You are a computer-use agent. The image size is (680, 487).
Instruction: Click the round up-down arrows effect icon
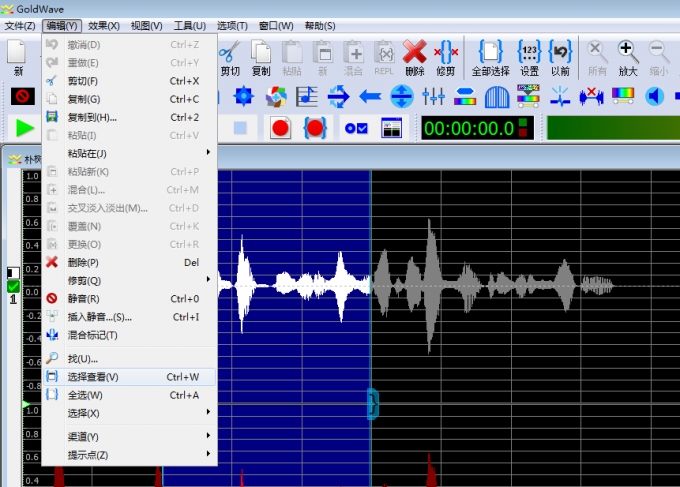click(x=402, y=96)
